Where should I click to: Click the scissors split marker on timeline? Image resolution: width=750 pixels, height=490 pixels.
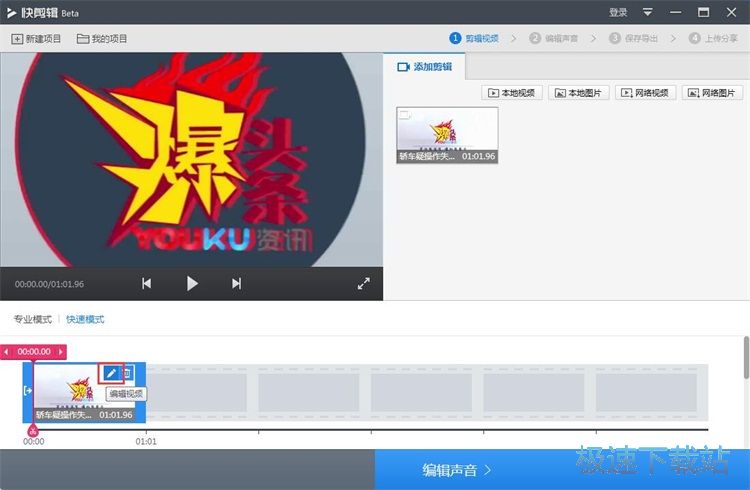coord(33,431)
